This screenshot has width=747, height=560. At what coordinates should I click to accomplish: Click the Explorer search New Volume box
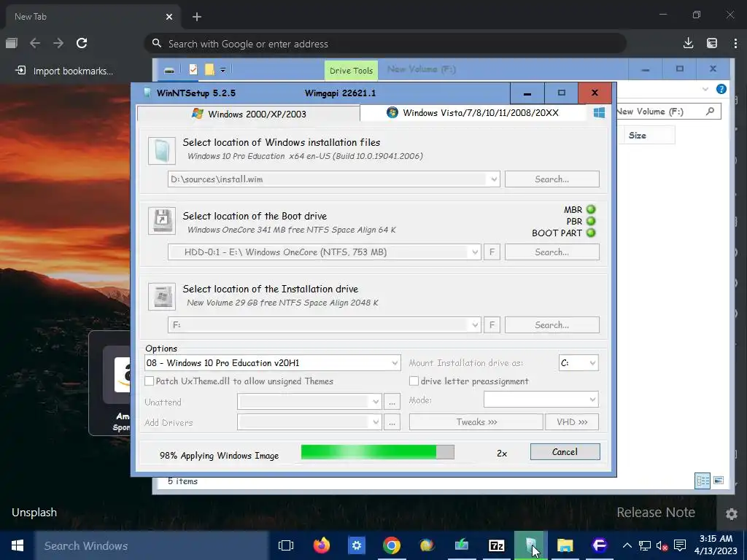pyautogui.click(x=668, y=112)
